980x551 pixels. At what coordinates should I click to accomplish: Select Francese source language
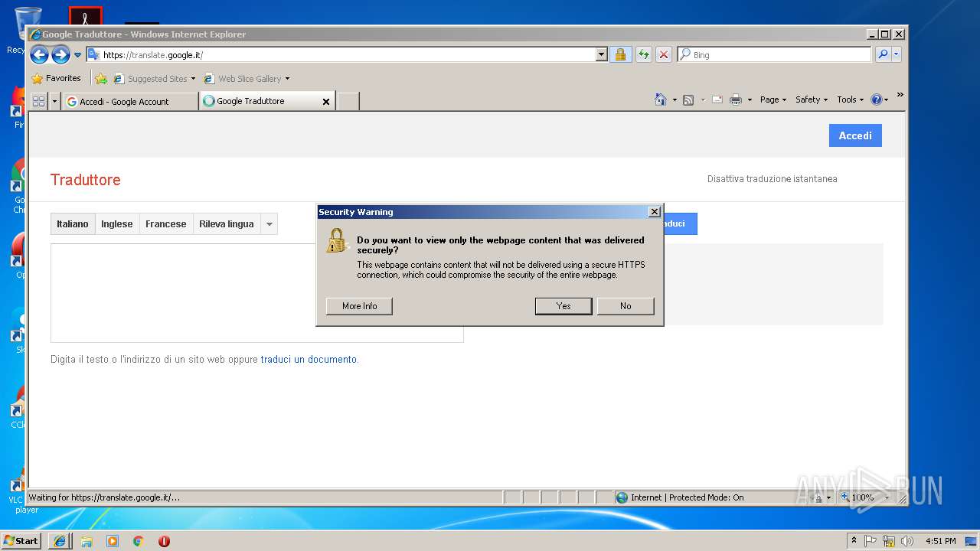(x=166, y=224)
